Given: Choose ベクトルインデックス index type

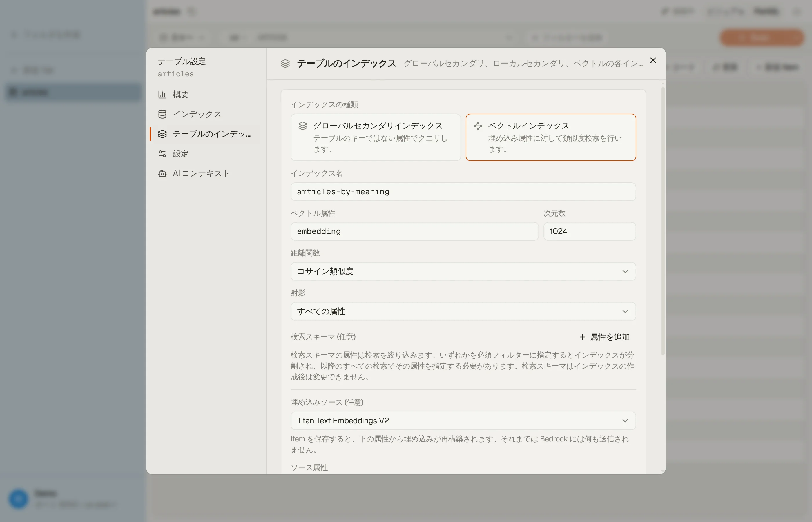Looking at the screenshot, I should pos(551,137).
